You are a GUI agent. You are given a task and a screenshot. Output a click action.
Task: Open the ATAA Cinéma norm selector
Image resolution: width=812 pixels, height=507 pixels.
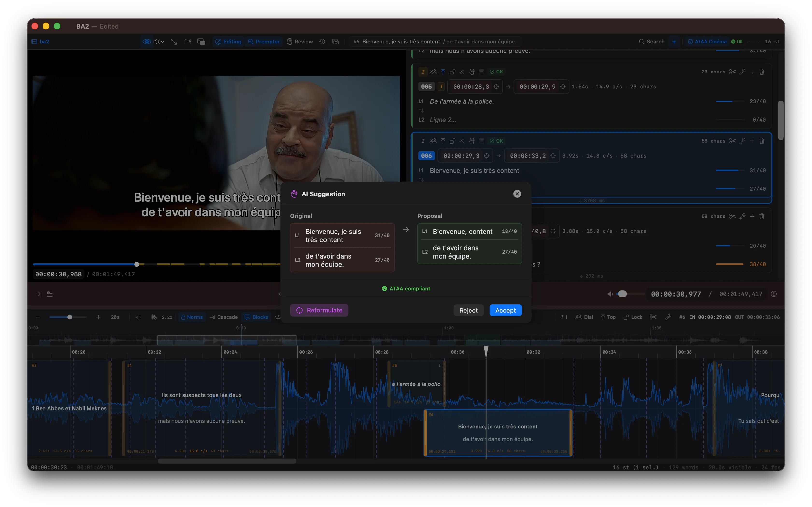(707, 42)
